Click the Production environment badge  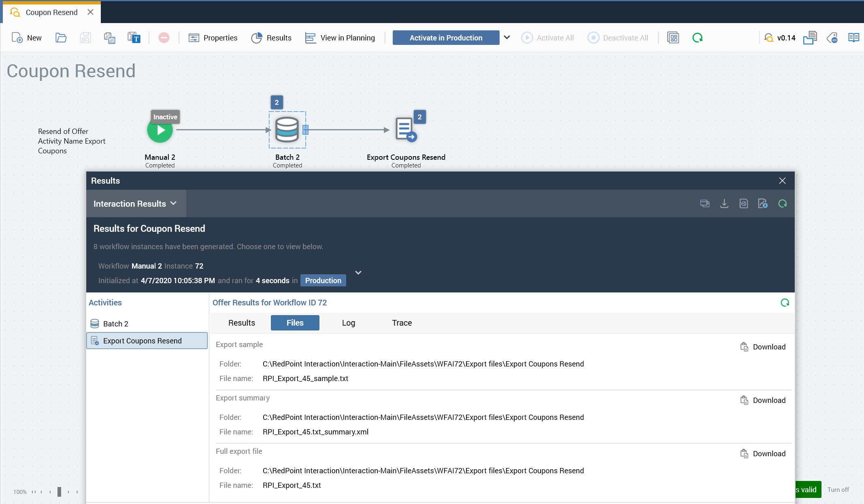click(323, 280)
